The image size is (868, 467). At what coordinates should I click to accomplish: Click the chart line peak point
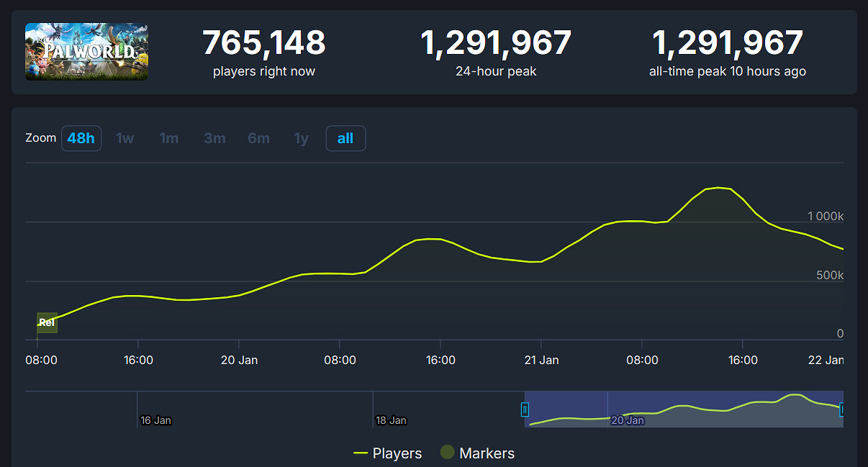click(718, 187)
